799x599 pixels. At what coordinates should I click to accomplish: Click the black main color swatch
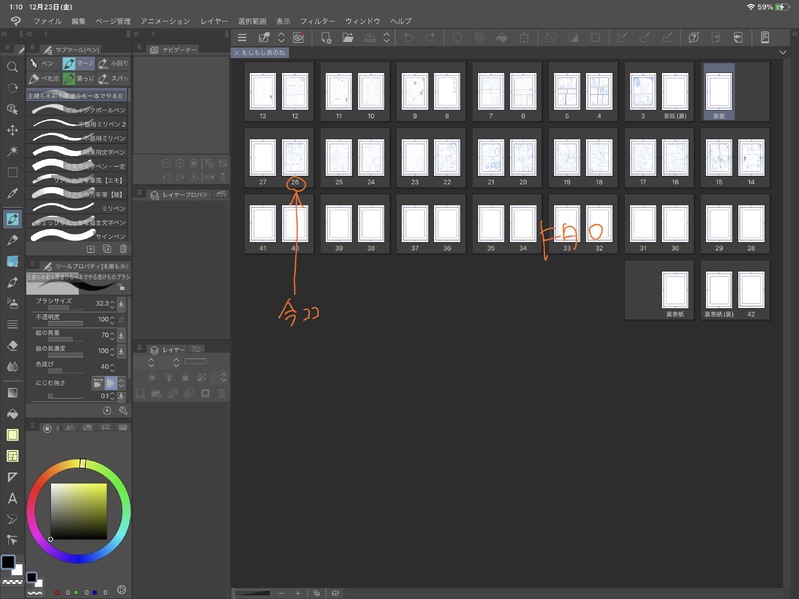pyautogui.click(x=8, y=562)
